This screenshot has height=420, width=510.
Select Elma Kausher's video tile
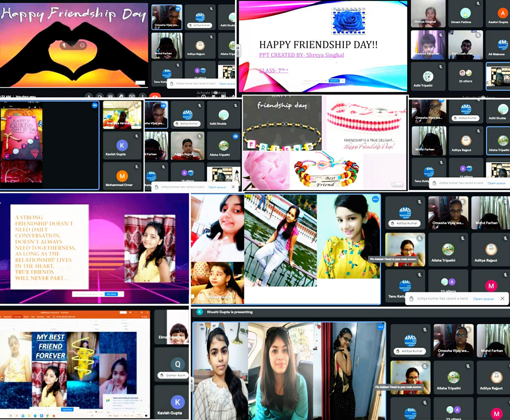172,327
